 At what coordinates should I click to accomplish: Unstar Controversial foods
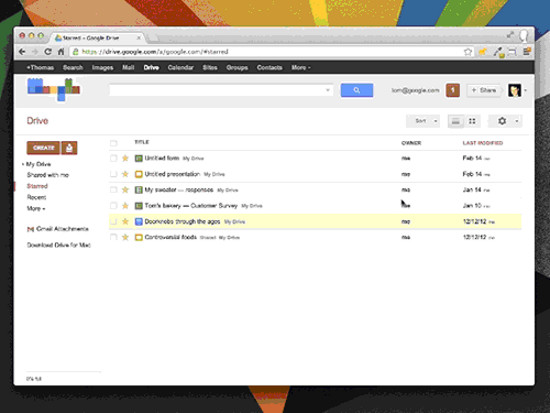(x=125, y=237)
